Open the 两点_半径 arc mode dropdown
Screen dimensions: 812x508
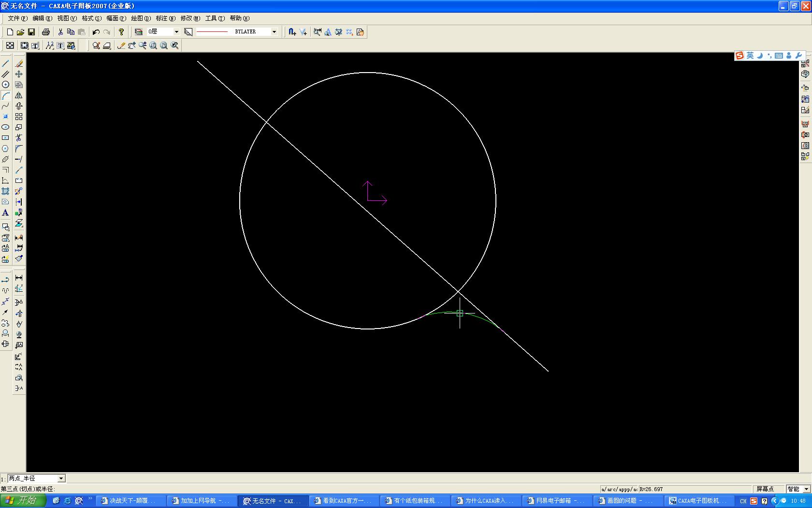click(x=61, y=478)
